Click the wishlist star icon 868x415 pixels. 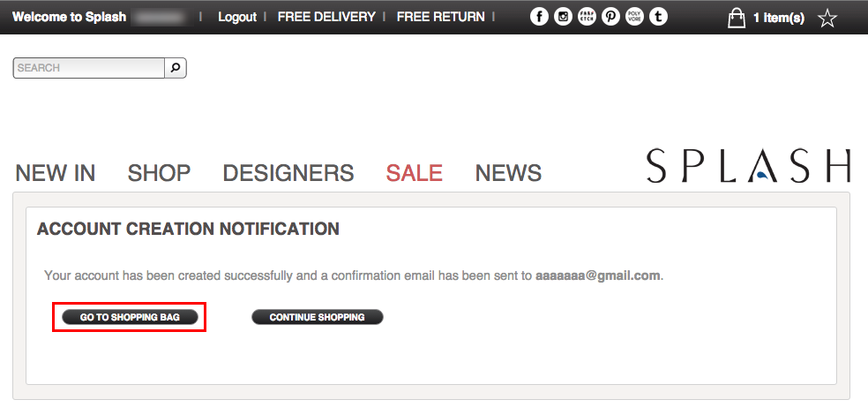point(827,19)
